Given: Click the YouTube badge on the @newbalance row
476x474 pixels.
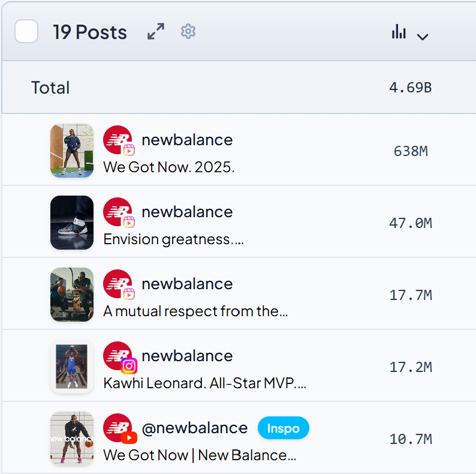Looking at the screenshot, I should [x=129, y=438].
